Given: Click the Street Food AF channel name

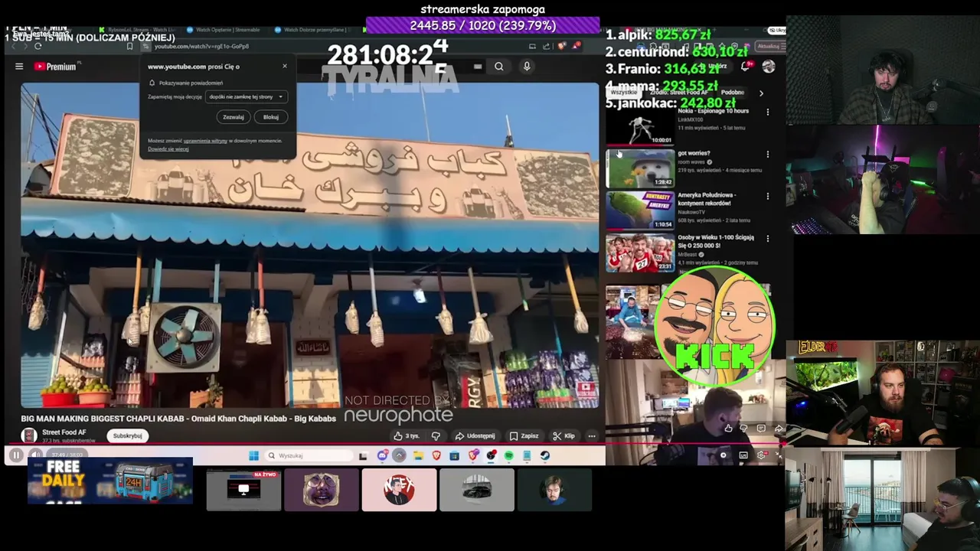Looking at the screenshot, I should pos(64,432).
